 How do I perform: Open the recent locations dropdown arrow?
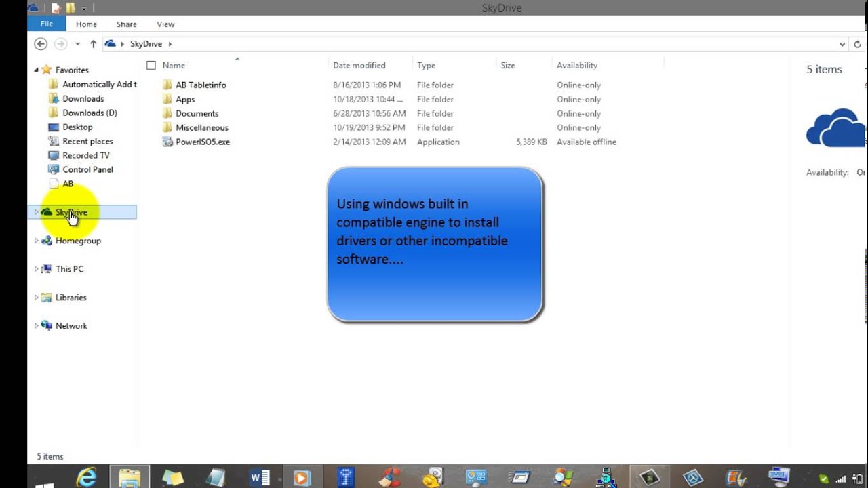(77, 44)
